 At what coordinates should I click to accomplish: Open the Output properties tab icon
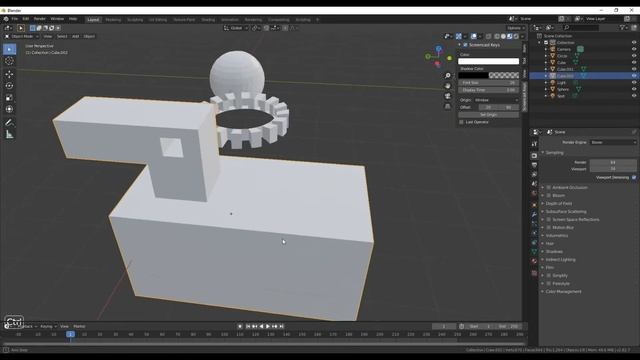point(534,165)
